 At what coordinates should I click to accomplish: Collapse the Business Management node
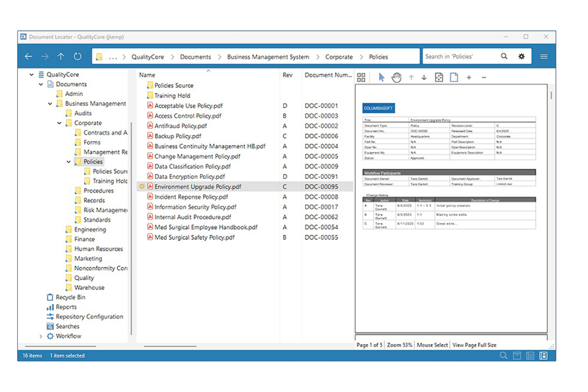pos(50,104)
